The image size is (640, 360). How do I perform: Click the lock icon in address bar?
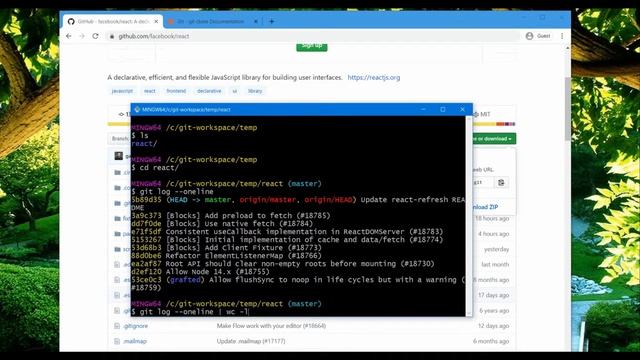112,36
